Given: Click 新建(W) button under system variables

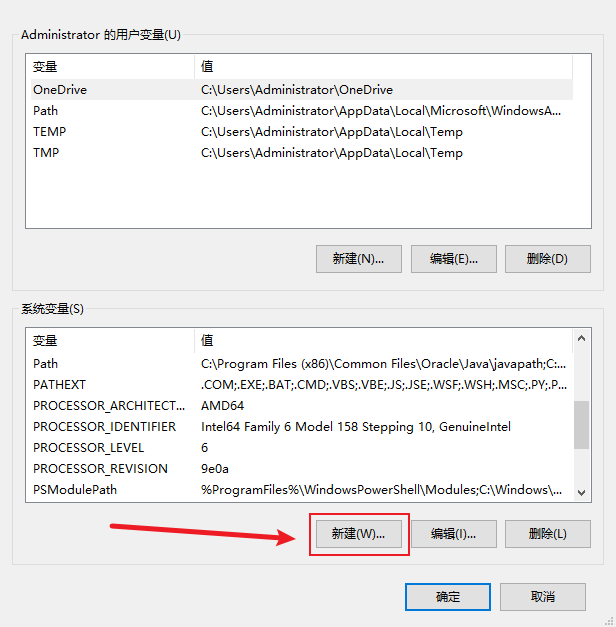Looking at the screenshot, I should pos(358,533).
